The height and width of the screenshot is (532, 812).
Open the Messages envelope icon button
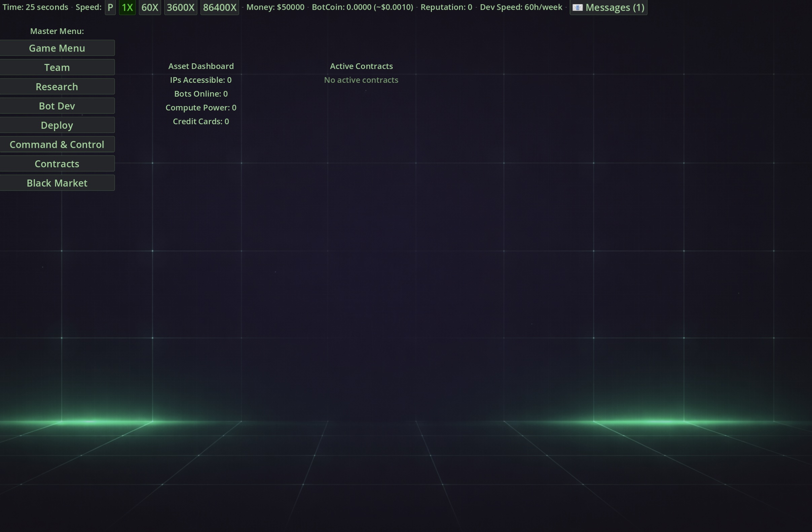coord(608,7)
